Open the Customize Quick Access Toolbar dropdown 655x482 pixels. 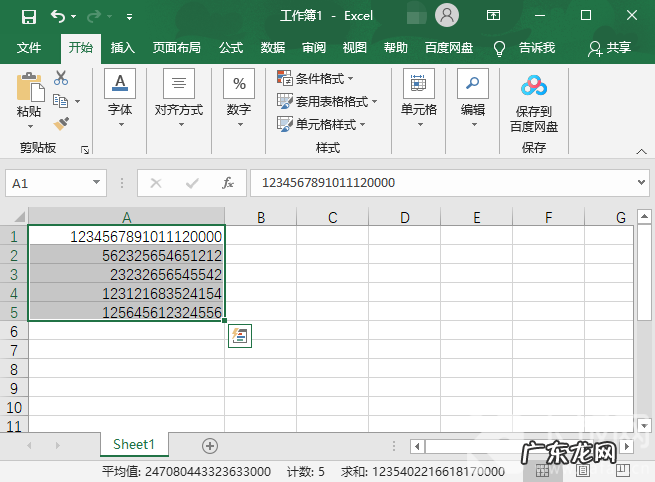[x=129, y=17]
